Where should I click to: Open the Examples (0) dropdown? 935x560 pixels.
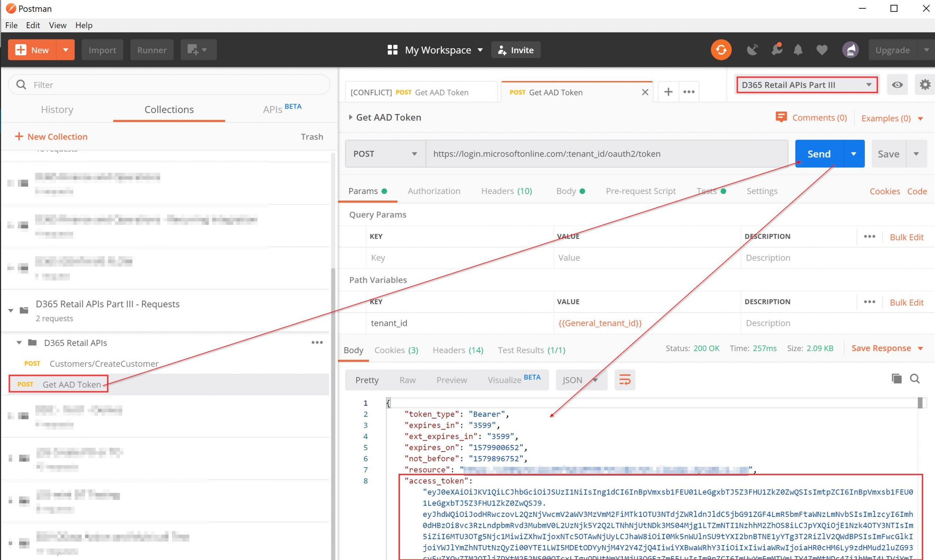coord(892,118)
